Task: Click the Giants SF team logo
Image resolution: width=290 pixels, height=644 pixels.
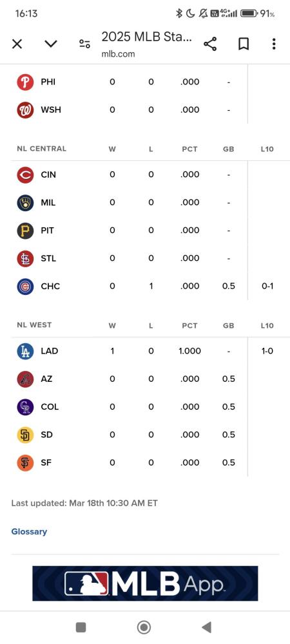Action: [x=25, y=463]
